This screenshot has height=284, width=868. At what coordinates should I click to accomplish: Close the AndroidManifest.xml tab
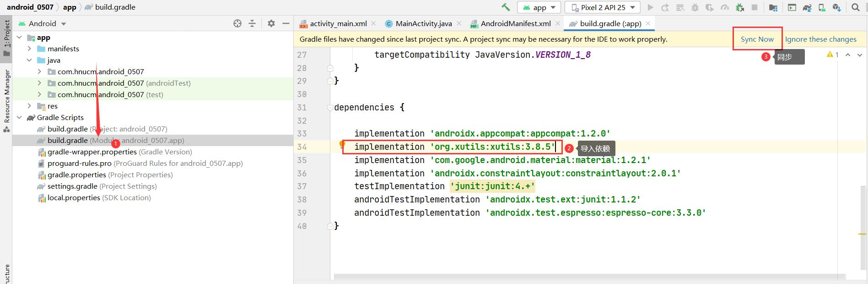[557, 23]
